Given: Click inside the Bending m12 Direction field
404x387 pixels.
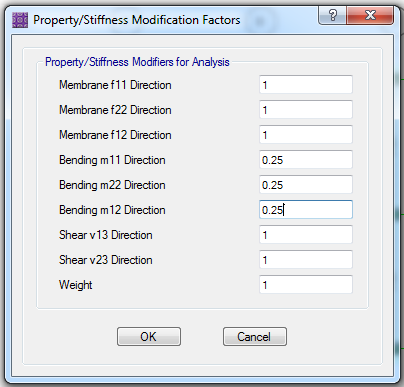Looking at the screenshot, I should (306, 210).
